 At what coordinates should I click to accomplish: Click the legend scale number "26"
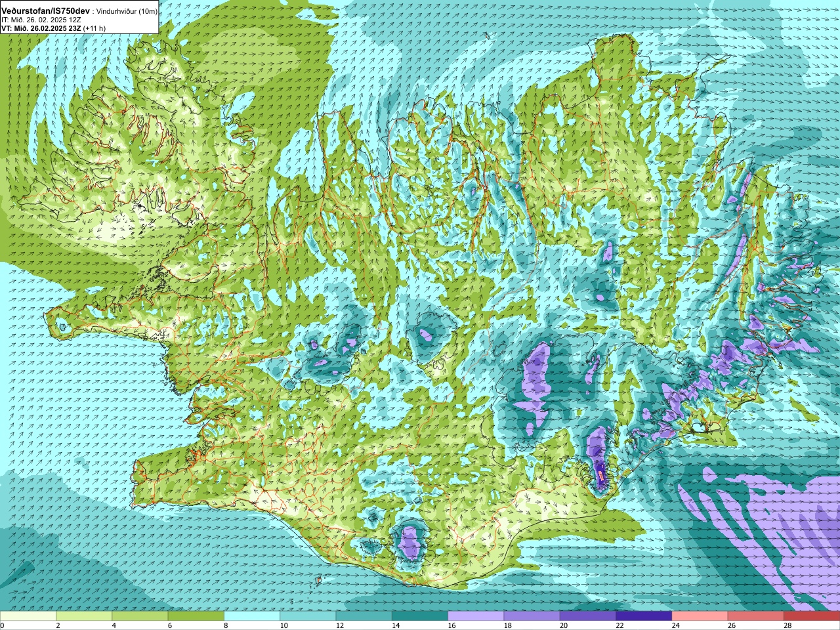click(732, 625)
